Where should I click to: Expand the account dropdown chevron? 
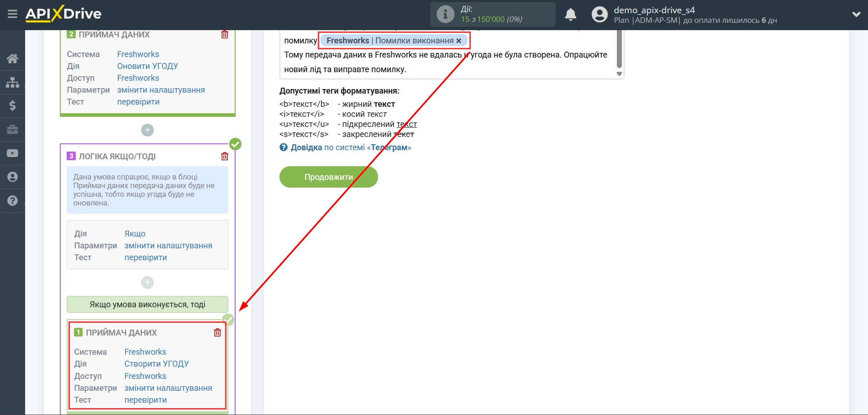pos(856,15)
